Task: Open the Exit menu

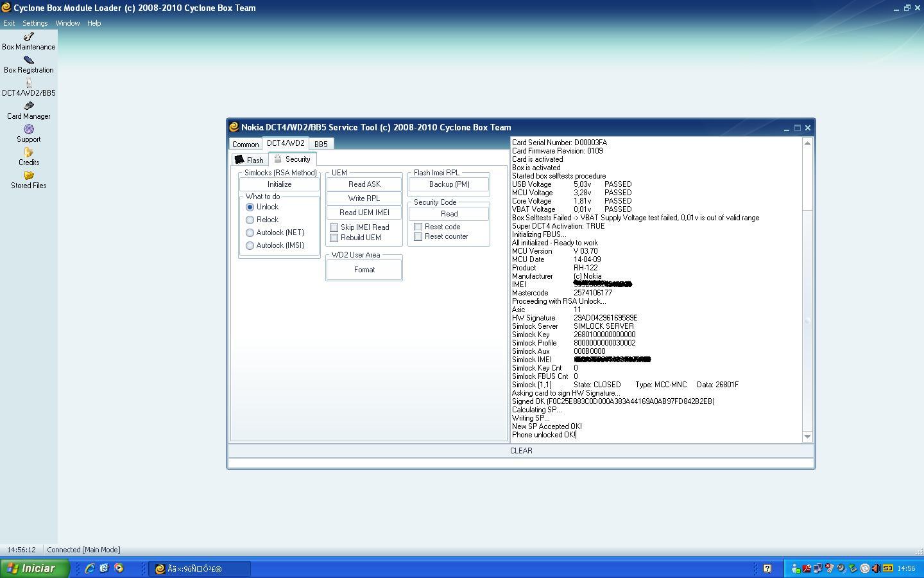Action: (9, 23)
